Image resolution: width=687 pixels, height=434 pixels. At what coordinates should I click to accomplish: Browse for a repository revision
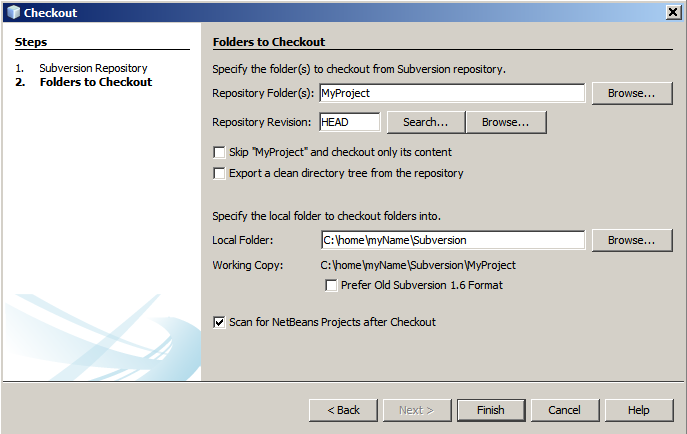(505, 122)
